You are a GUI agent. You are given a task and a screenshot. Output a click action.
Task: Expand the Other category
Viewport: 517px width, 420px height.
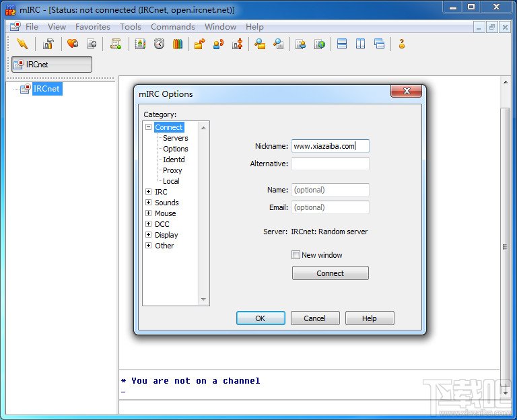point(148,245)
